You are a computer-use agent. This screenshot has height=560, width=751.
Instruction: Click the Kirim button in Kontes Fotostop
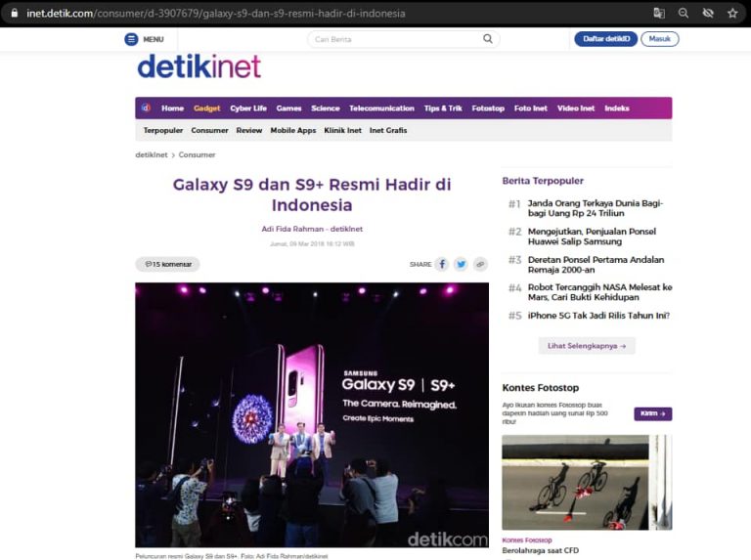pos(653,413)
